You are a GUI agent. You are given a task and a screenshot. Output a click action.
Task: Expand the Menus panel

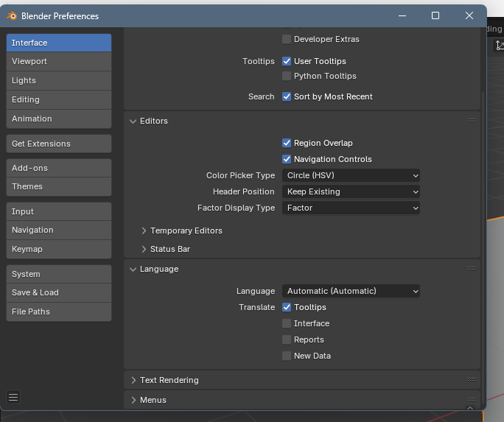pyautogui.click(x=133, y=400)
